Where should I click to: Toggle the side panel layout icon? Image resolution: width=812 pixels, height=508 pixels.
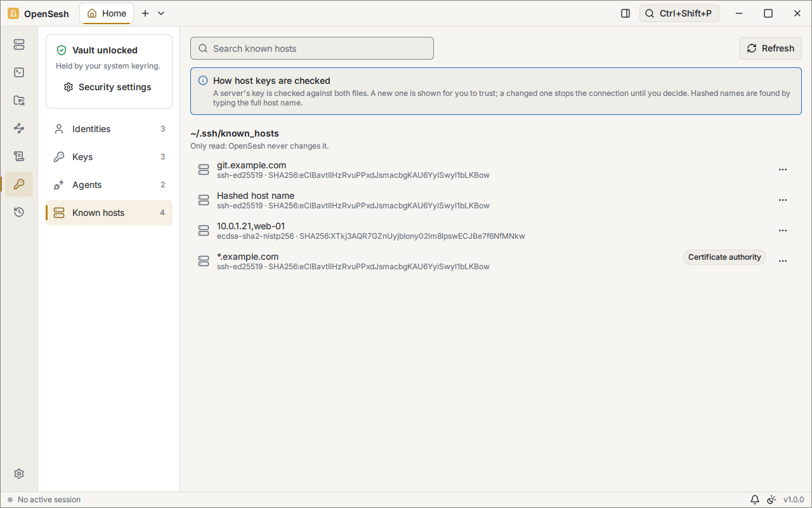625,13
